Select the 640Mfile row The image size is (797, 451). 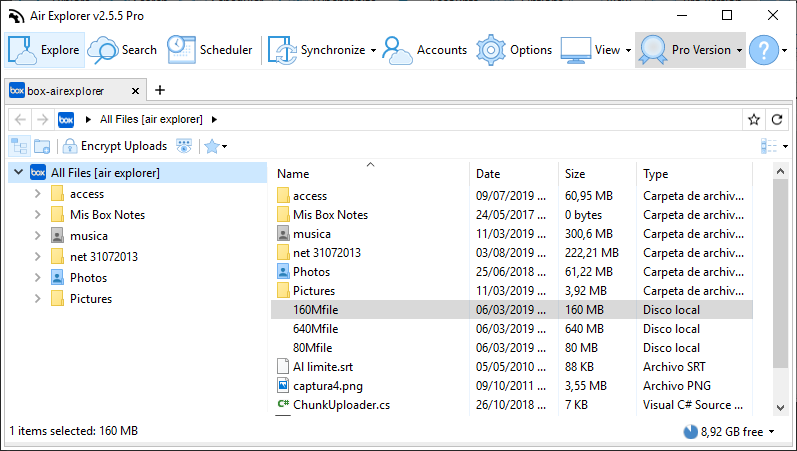click(512, 329)
